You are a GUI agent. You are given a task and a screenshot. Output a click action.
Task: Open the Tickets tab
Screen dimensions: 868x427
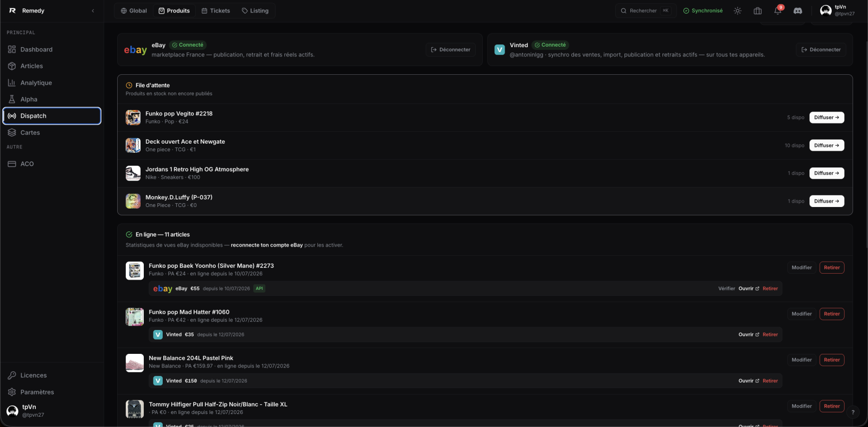(x=216, y=11)
